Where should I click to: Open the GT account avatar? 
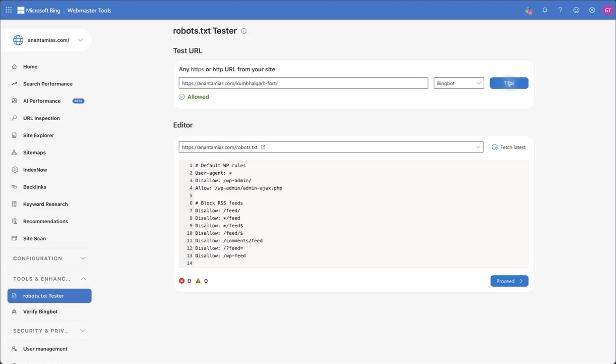pos(607,10)
